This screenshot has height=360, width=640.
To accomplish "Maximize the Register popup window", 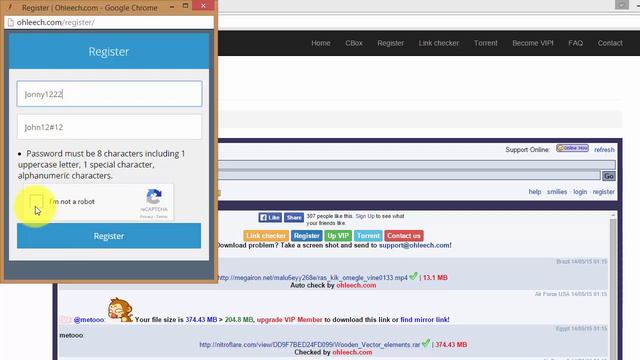I will point(185,6).
